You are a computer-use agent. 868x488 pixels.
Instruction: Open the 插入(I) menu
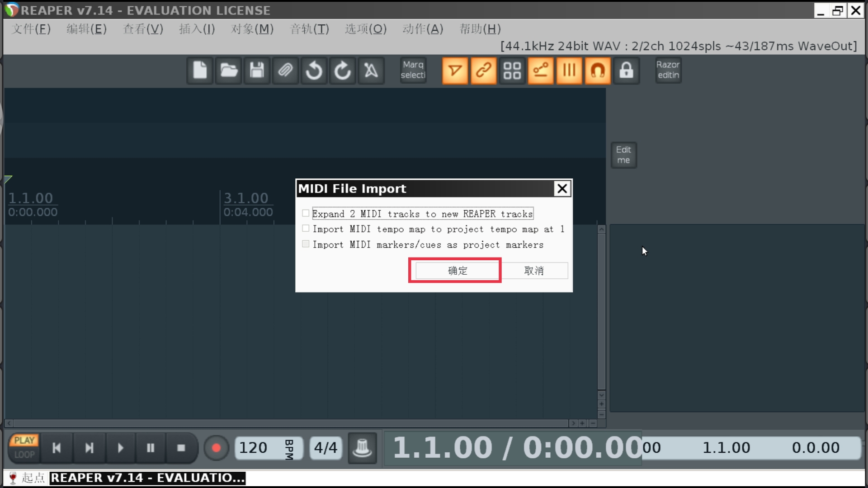point(197,29)
